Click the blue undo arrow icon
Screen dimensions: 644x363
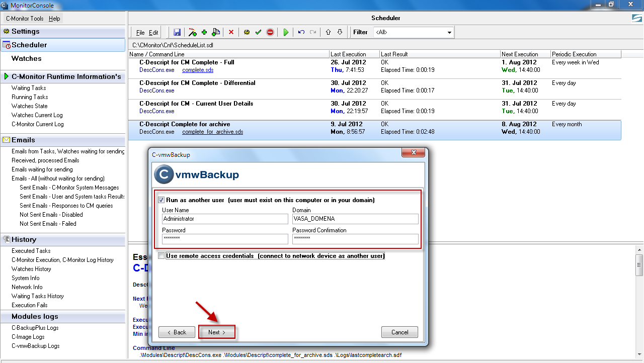point(301,32)
